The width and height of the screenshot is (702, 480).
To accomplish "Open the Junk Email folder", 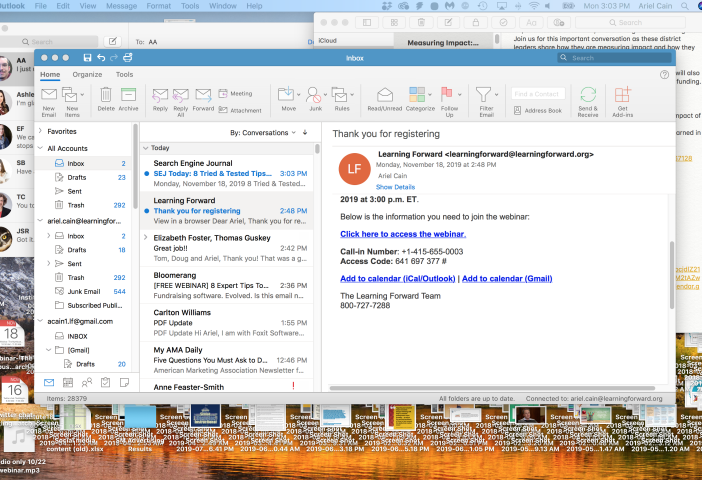I will tap(84, 291).
